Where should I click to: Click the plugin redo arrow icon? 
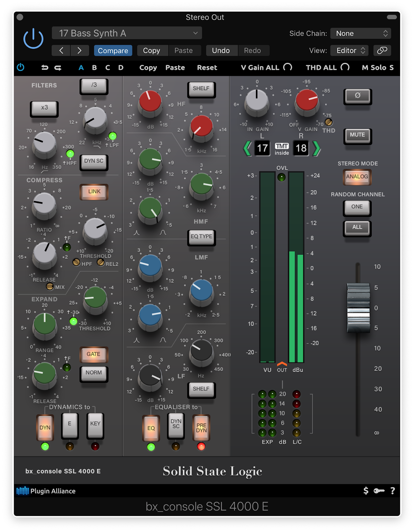(58, 67)
